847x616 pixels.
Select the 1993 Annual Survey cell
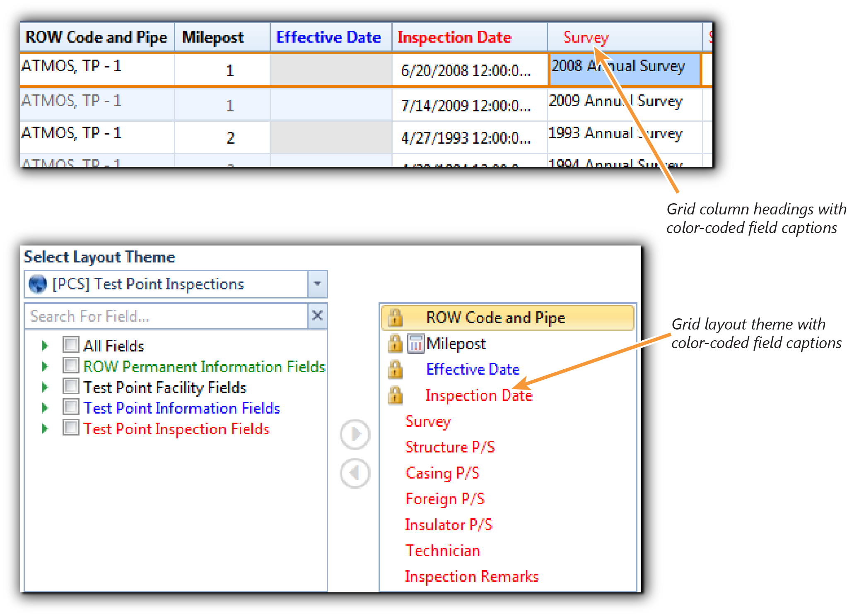pos(625,137)
